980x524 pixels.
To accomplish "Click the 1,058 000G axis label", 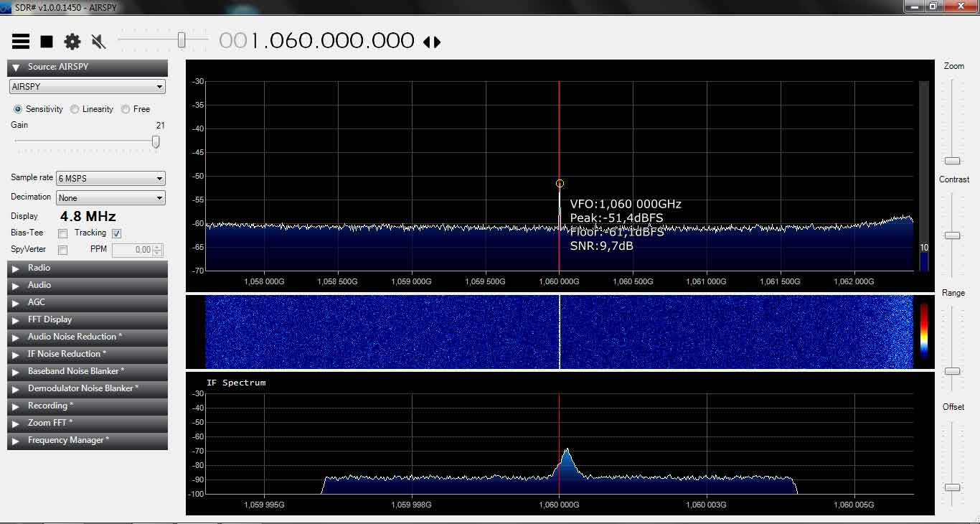I will pyautogui.click(x=265, y=282).
